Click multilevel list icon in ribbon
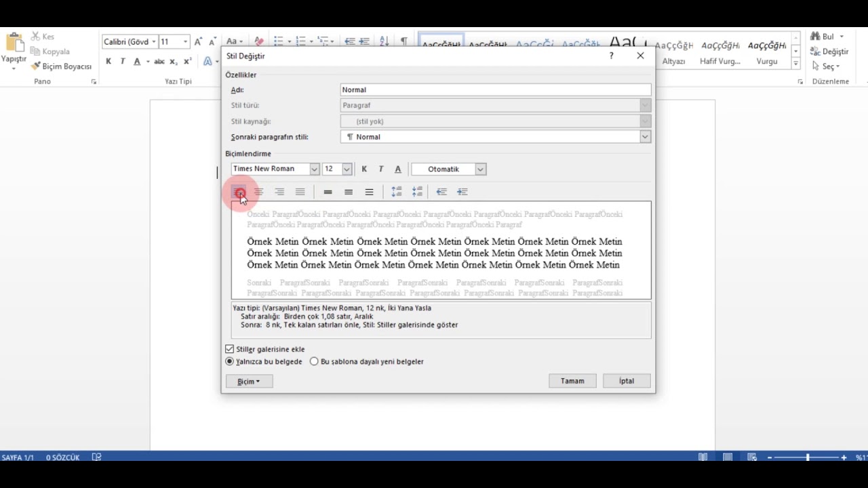This screenshot has width=868, height=488. (323, 42)
